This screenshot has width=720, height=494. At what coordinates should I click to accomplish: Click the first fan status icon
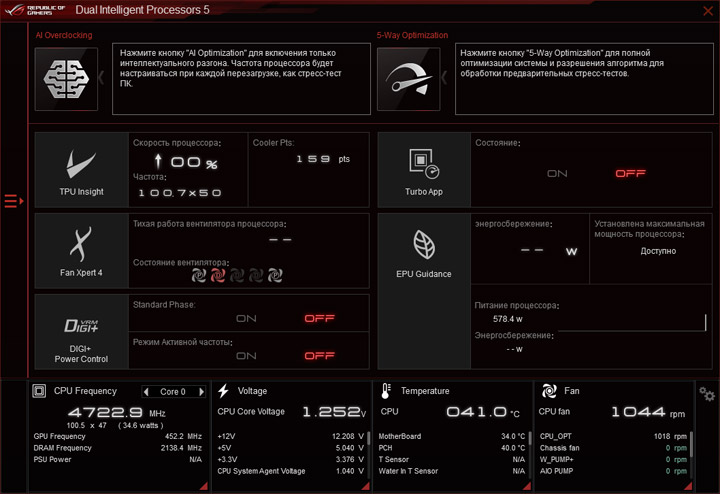[x=199, y=275]
